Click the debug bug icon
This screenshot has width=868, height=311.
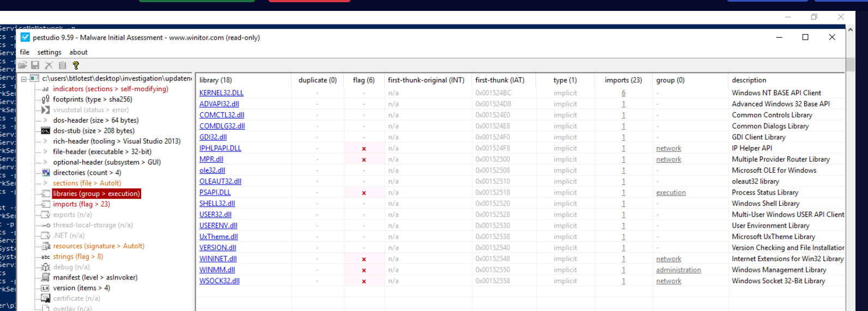click(x=46, y=267)
